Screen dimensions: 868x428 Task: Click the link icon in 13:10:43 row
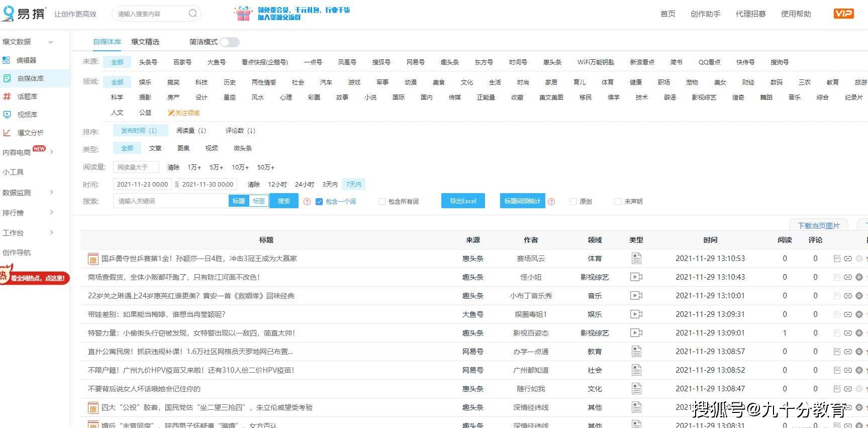(848, 277)
